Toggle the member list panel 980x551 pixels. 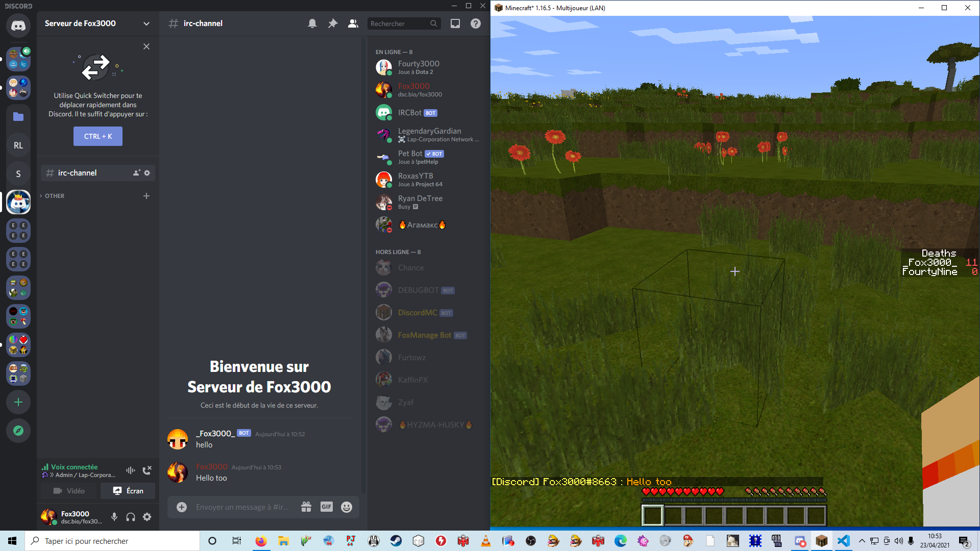pos(353,23)
